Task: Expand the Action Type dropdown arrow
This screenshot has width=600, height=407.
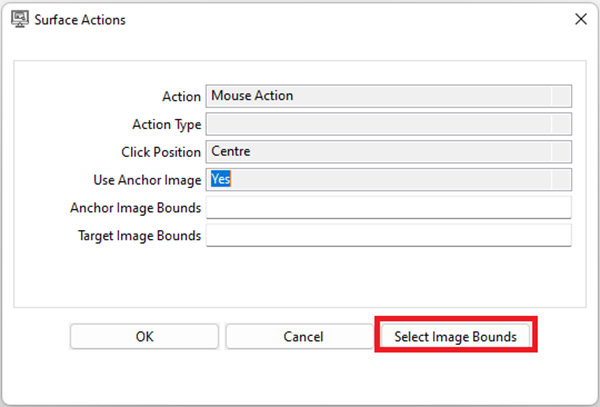Action: click(561, 124)
